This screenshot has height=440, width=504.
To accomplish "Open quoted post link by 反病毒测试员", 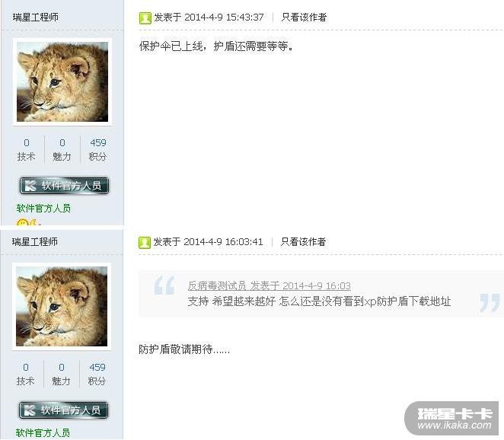I will (269, 285).
